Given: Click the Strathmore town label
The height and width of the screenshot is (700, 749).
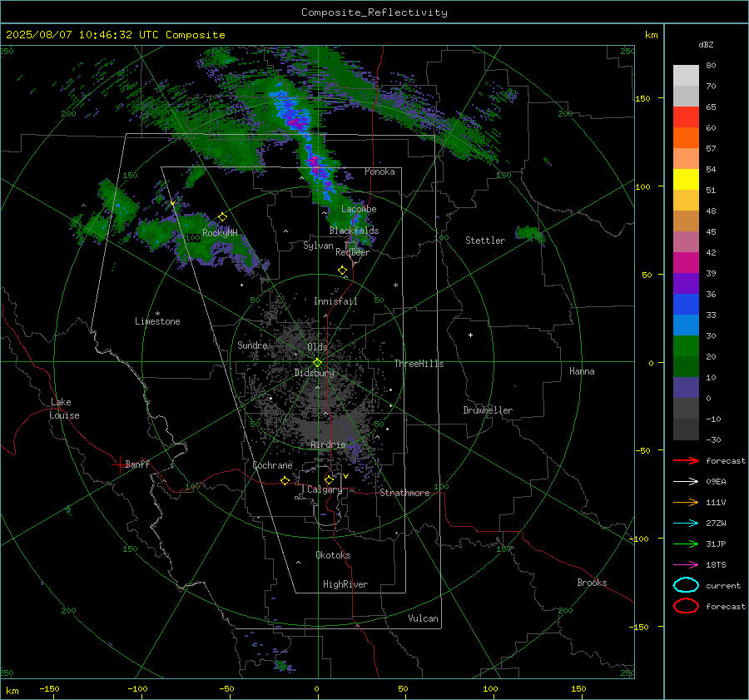Looking at the screenshot, I should click(x=404, y=493).
